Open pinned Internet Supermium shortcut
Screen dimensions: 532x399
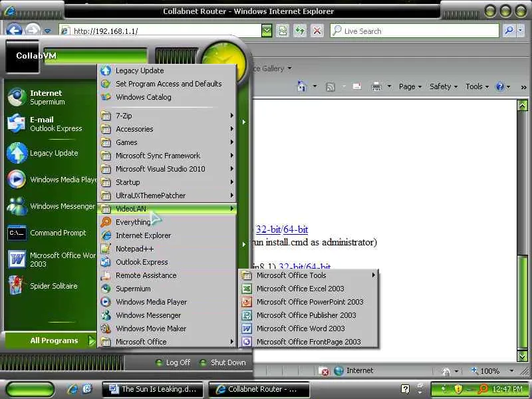pyautogui.click(x=51, y=97)
